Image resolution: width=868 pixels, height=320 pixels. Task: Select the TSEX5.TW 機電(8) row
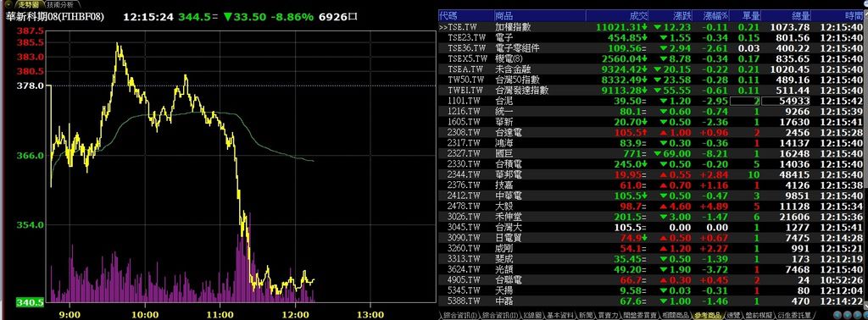click(651, 58)
